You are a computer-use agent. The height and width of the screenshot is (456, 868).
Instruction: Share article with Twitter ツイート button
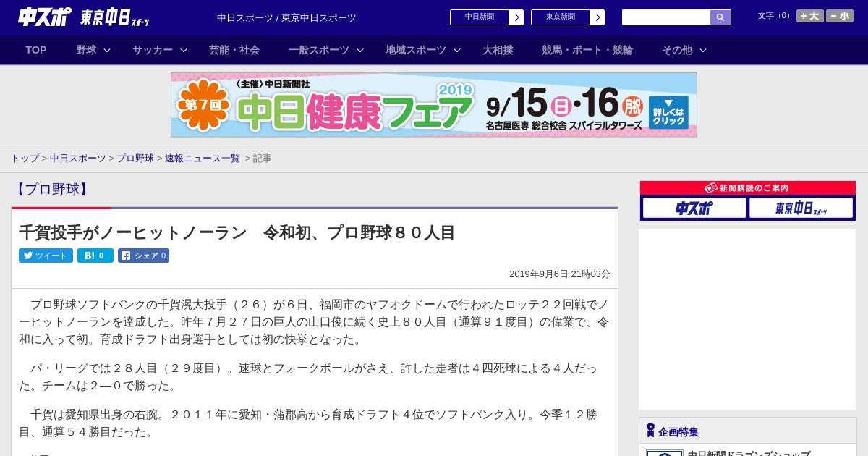coord(46,256)
